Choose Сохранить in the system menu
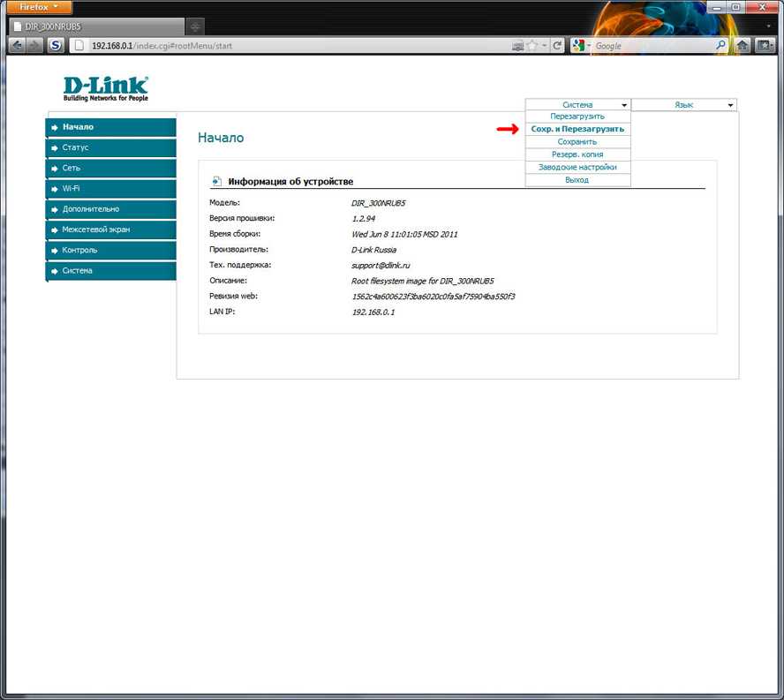Viewport: 784px width, 700px height. 577,142
